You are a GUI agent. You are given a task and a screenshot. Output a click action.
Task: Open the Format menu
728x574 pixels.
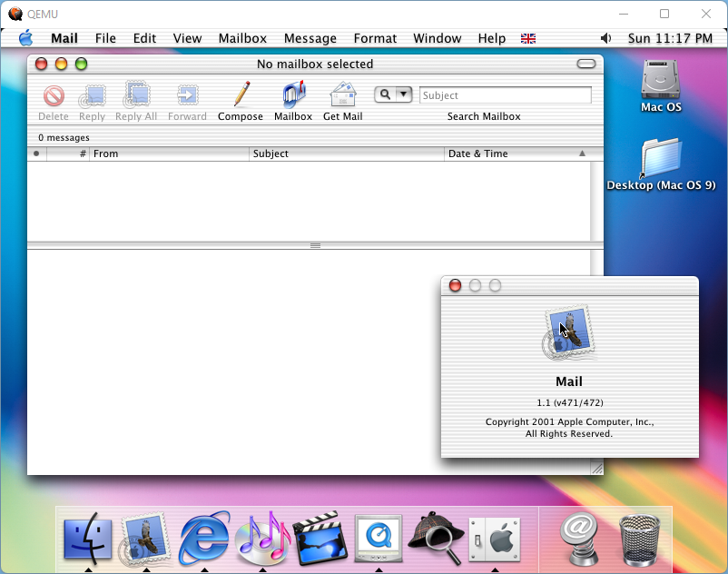[x=375, y=38]
